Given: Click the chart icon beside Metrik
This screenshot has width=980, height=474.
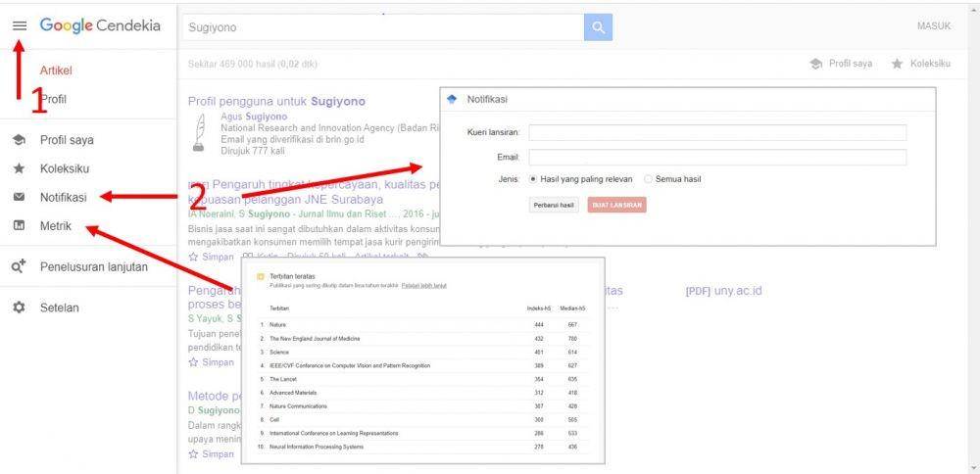Looking at the screenshot, I should (20, 226).
